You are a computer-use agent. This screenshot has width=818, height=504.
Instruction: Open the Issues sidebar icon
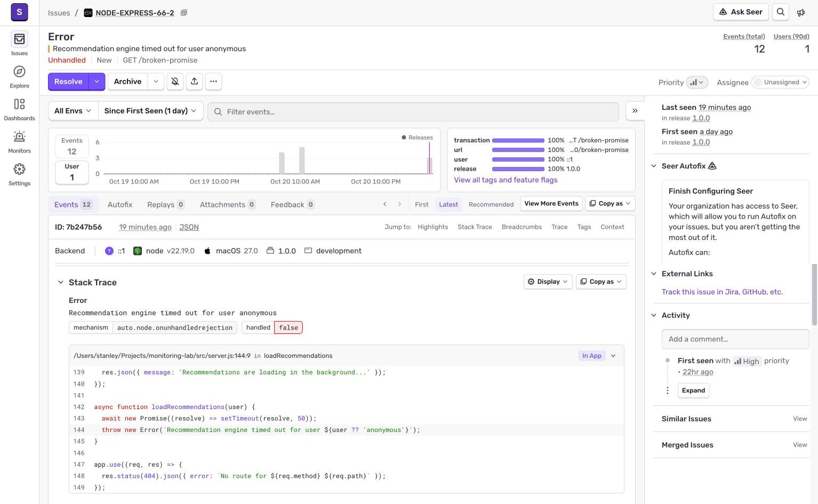pyautogui.click(x=19, y=39)
